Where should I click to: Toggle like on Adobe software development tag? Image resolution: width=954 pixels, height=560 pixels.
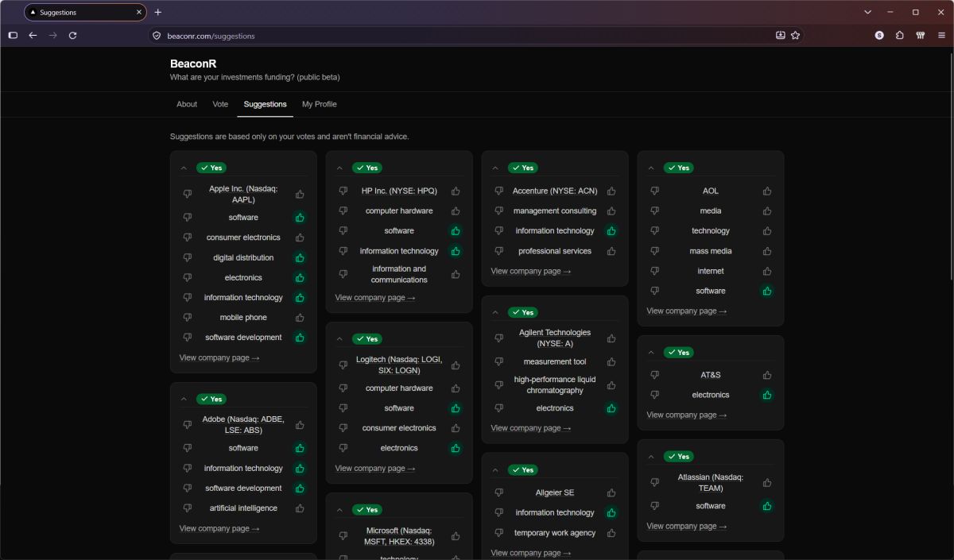click(300, 489)
